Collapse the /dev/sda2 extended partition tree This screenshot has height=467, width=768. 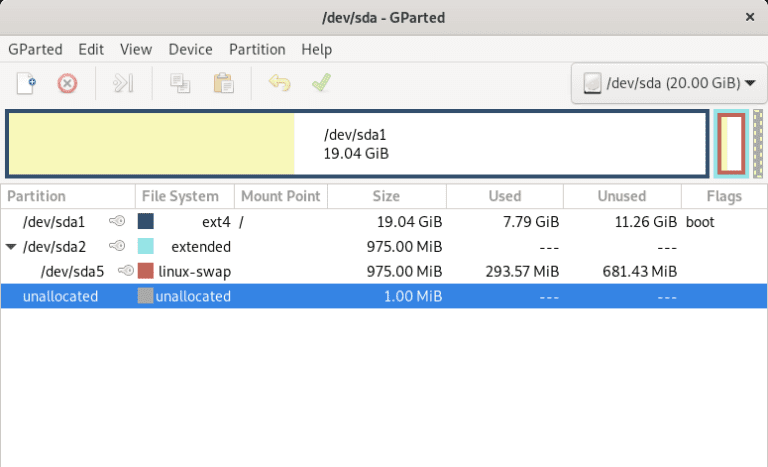(11, 247)
